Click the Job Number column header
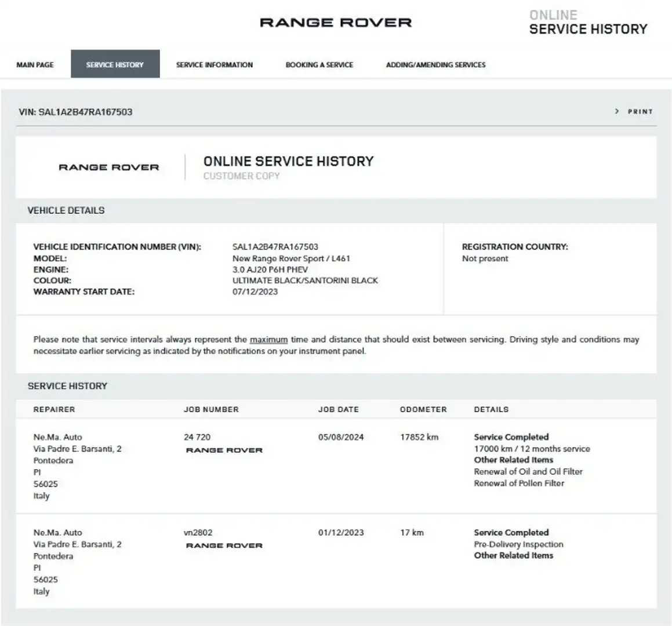 pyautogui.click(x=211, y=409)
